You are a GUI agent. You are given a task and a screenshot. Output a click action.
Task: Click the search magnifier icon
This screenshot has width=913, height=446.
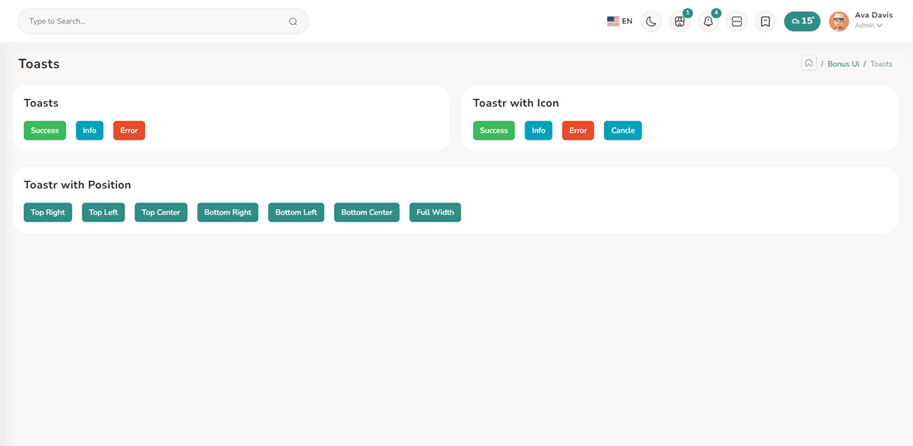click(293, 21)
